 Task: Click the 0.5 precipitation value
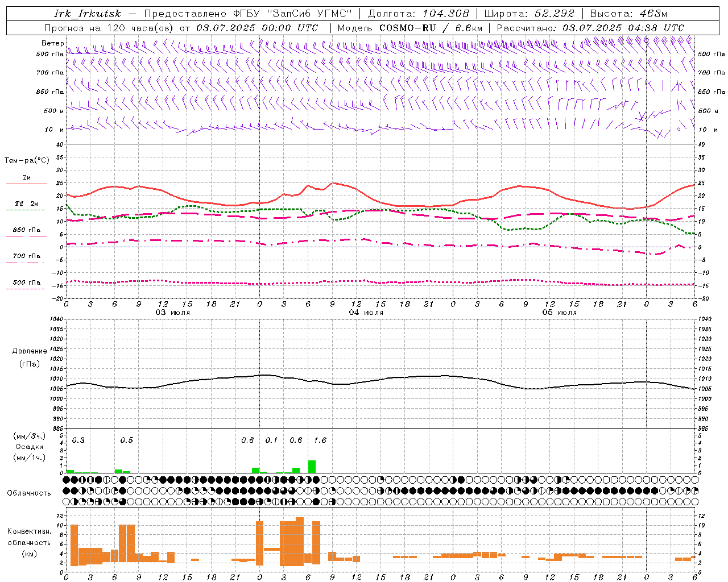(x=126, y=440)
